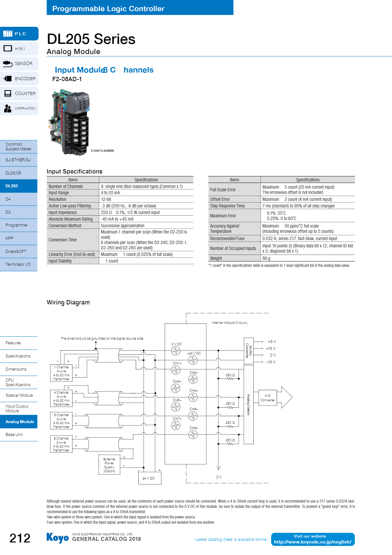Open the CPU Specifications section

[x=19, y=383]
